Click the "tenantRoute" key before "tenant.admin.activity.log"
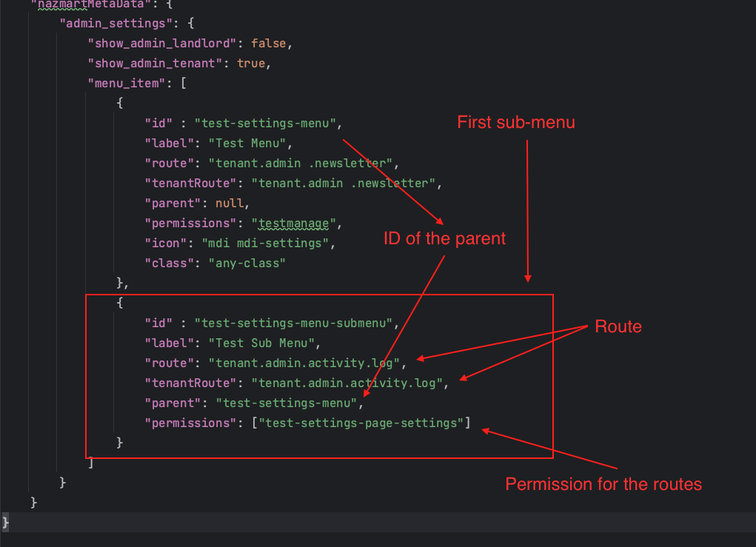The height and width of the screenshot is (547, 756). [190, 383]
